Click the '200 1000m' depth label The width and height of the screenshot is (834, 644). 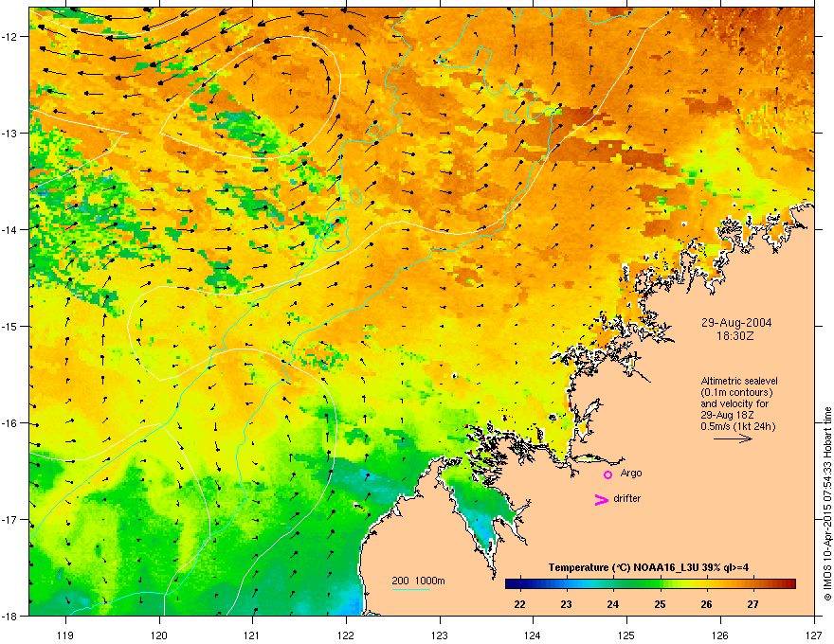click(x=418, y=581)
